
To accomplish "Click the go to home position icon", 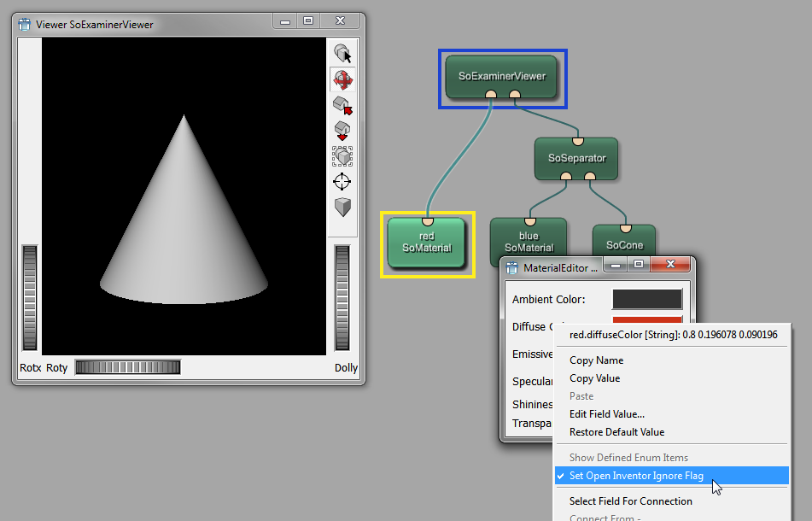I will [342, 105].
